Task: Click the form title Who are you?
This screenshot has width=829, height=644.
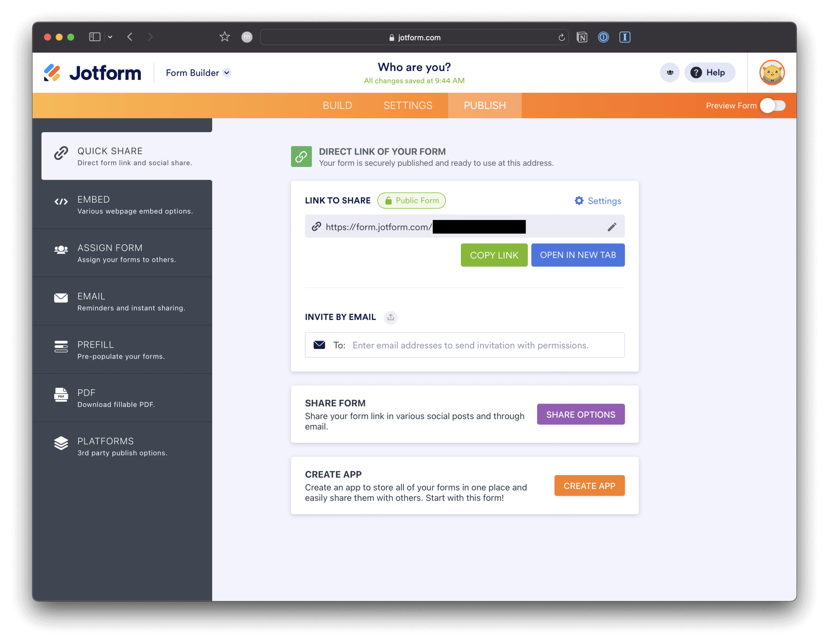Action: pos(414,67)
